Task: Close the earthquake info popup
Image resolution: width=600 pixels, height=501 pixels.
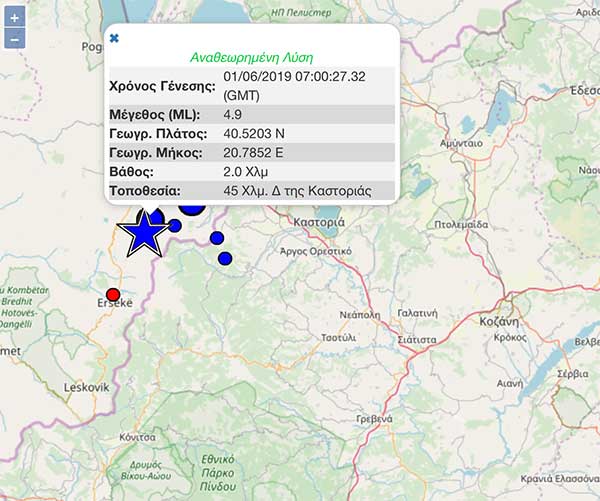Action: pyautogui.click(x=114, y=38)
